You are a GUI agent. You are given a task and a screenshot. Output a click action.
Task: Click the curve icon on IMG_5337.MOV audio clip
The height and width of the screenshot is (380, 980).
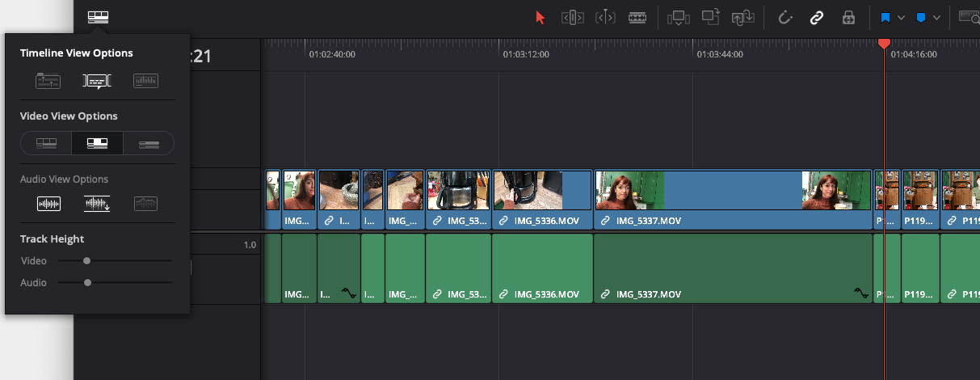click(861, 293)
